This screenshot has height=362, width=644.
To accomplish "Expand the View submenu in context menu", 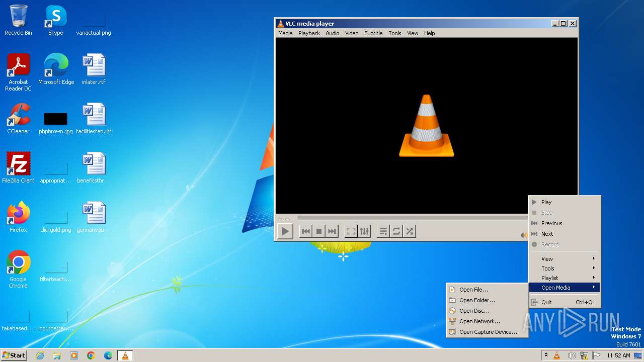I will point(564,259).
